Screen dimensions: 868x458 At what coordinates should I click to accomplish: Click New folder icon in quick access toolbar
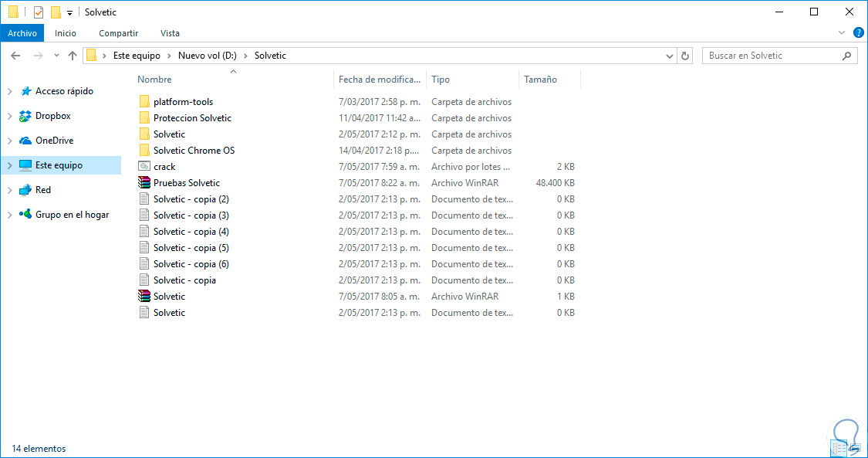pos(56,12)
